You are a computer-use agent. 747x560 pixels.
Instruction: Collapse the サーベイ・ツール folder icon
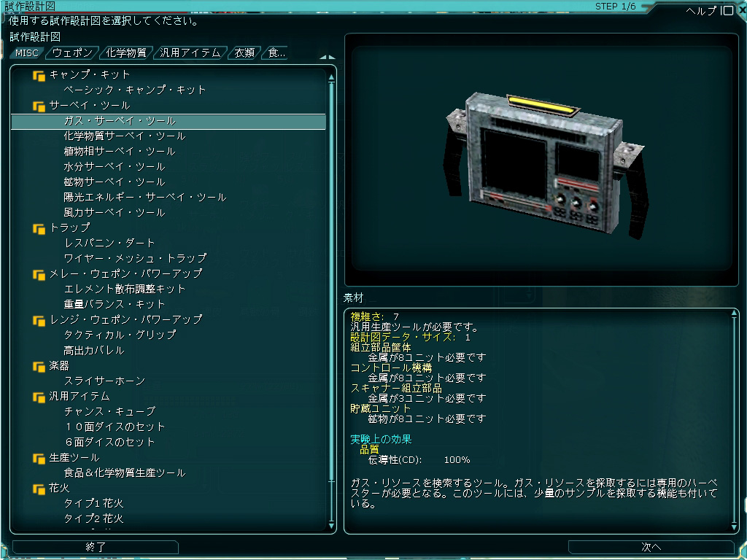click(39, 106)
